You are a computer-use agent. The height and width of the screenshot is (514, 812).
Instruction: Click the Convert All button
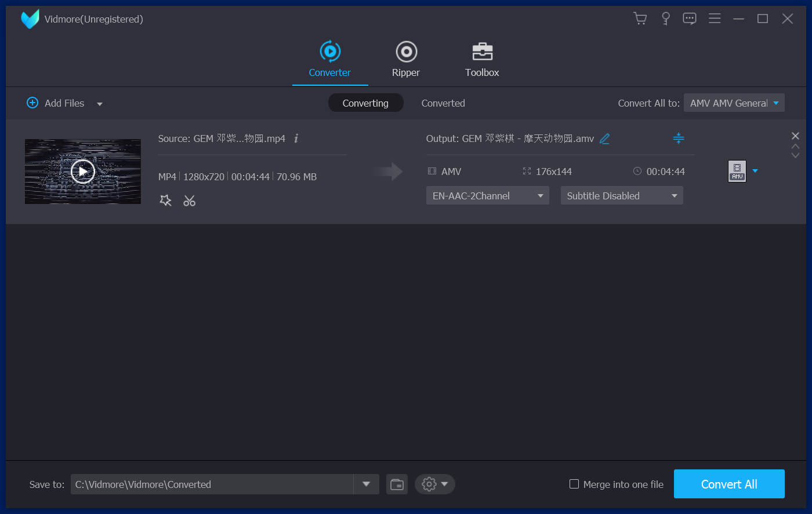pyautogui.click(x=729, y=484)
